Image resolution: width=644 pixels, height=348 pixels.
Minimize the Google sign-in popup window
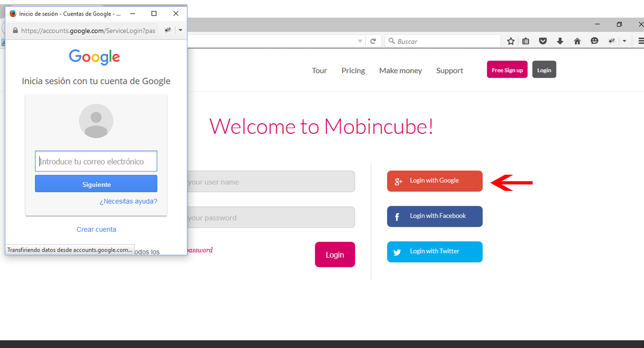132,14
